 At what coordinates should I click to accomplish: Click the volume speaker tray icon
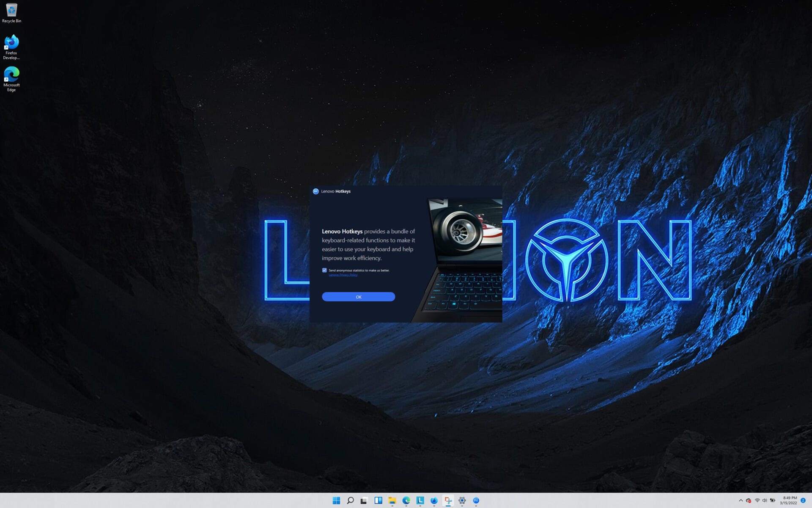[x=765, y=500]
